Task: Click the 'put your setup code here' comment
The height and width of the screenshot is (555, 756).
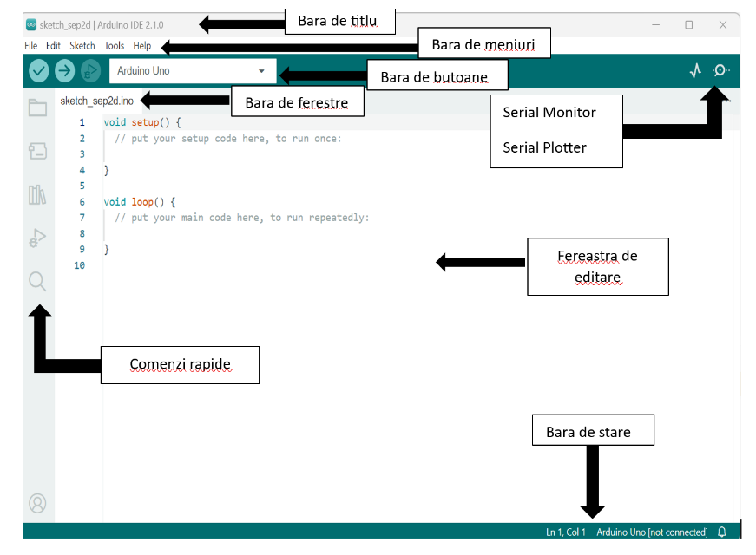Action: click(x=228, y=139)
